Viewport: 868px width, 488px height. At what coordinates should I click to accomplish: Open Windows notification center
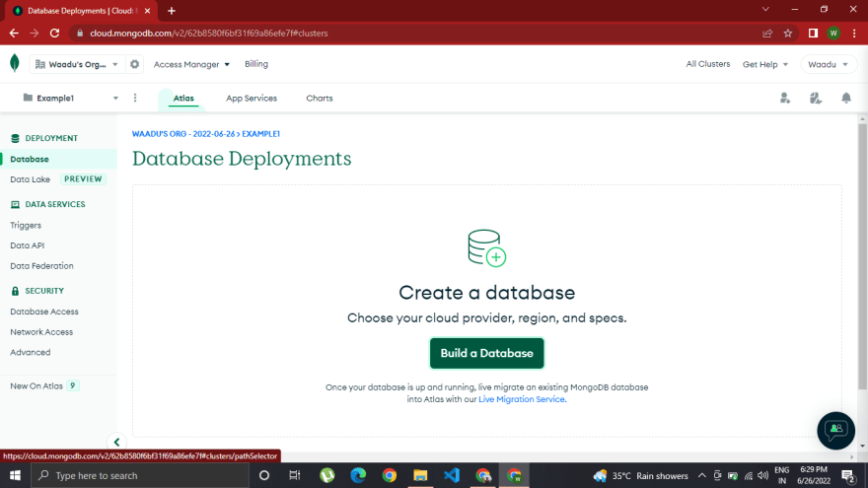(848, 475)
